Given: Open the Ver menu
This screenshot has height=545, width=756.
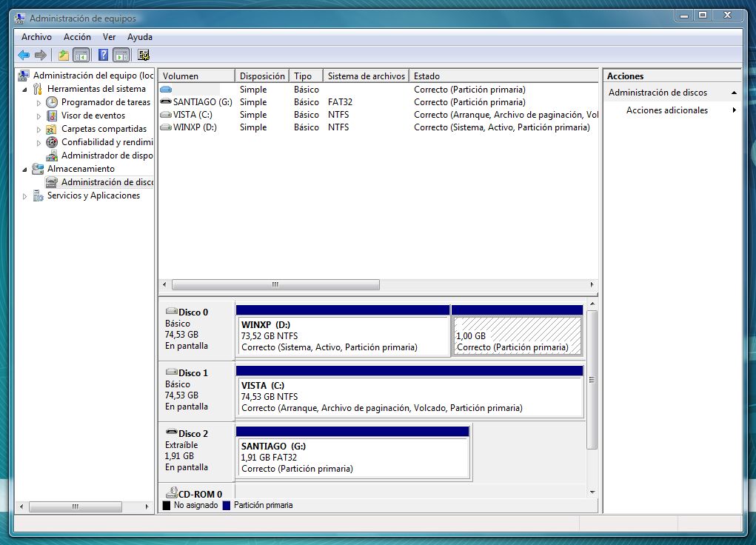Looking at the screenshot, I should [x=109, y=37].
